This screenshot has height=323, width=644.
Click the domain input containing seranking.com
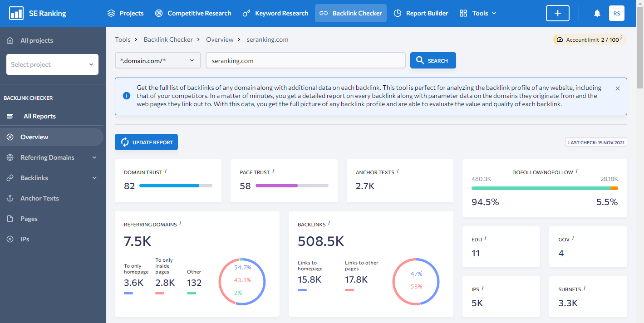pyautogui.click(x=305, y=60)
